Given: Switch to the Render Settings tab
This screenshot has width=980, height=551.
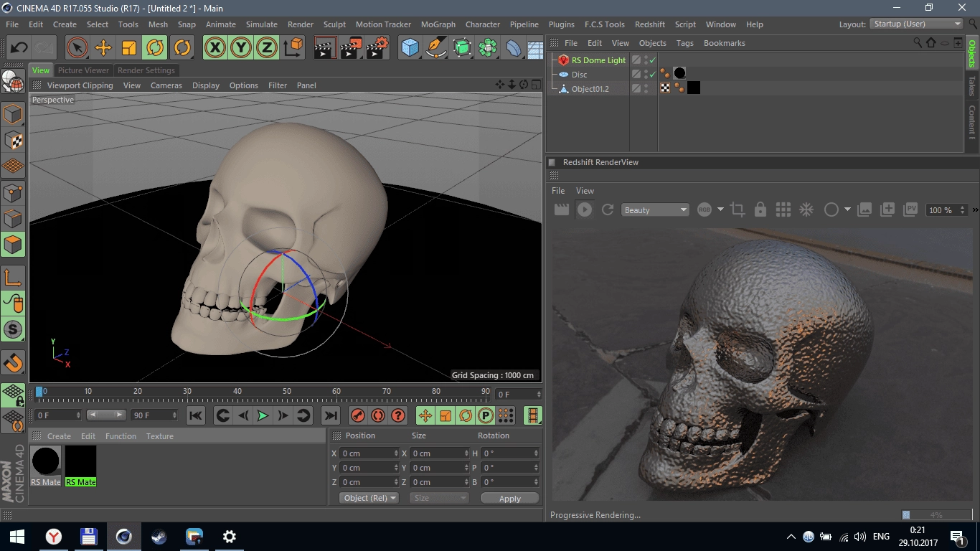Looking at the screenshot, I should tap(146, 70).
